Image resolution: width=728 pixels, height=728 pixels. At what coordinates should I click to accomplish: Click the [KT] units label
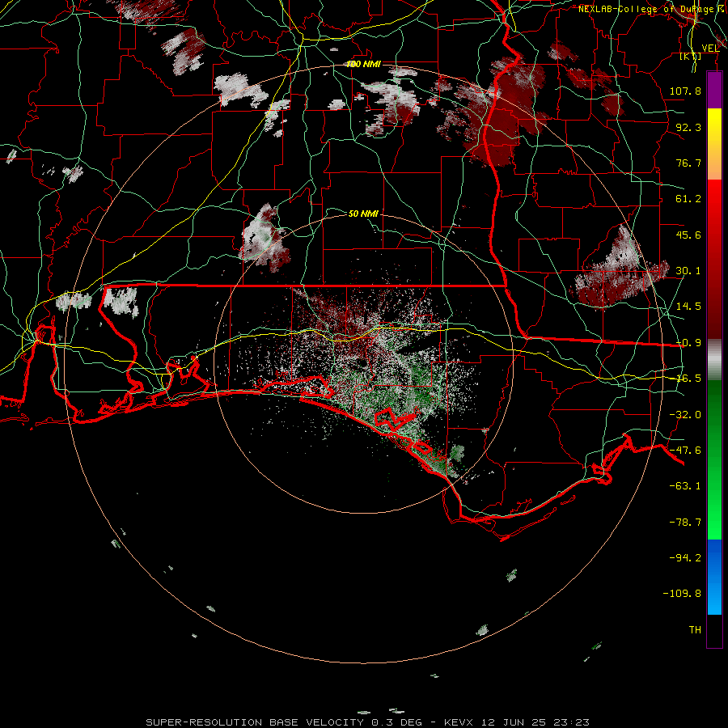point(691,56)
